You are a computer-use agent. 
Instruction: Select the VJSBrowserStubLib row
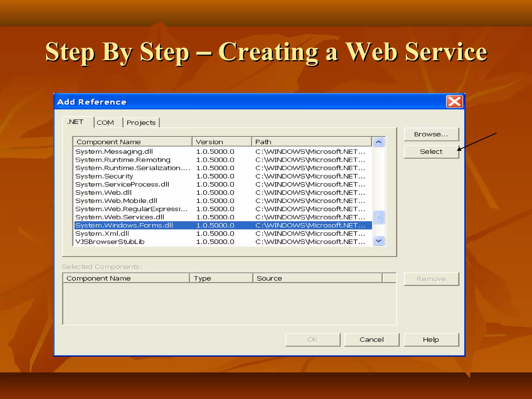point(223,242)
